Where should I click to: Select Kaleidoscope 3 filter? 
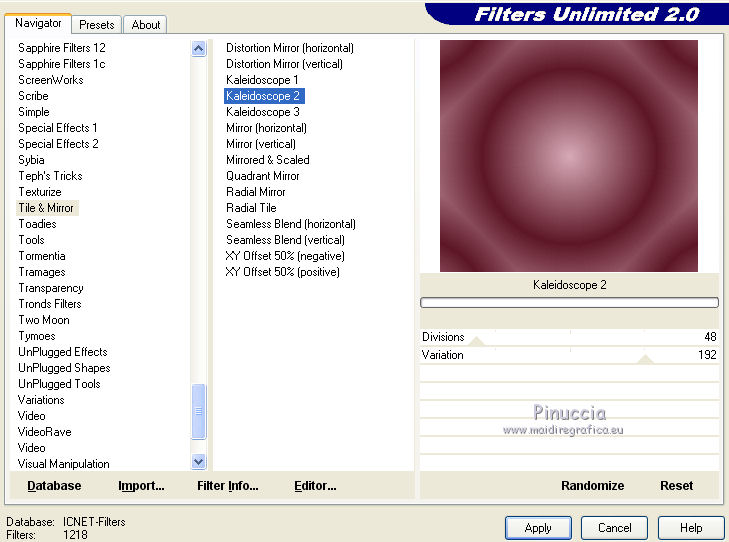click(x=263, y=112)
